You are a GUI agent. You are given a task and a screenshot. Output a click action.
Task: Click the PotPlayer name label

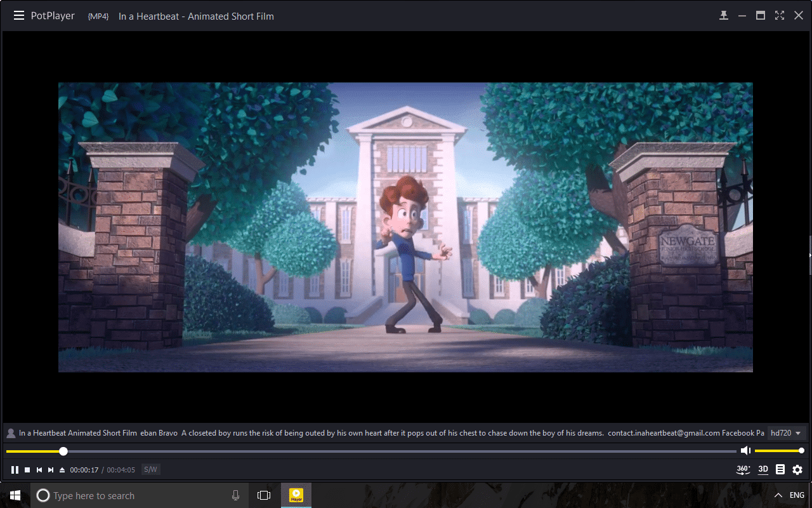tap(53, 16)
